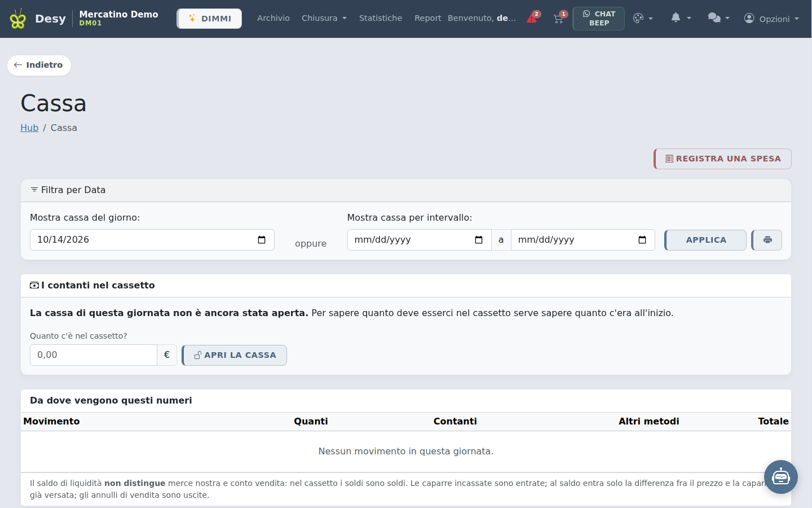Image resolution: width=812 pixels, height=508 pixels.
Task: Click the Movimento column header
Action: [51, 421]
